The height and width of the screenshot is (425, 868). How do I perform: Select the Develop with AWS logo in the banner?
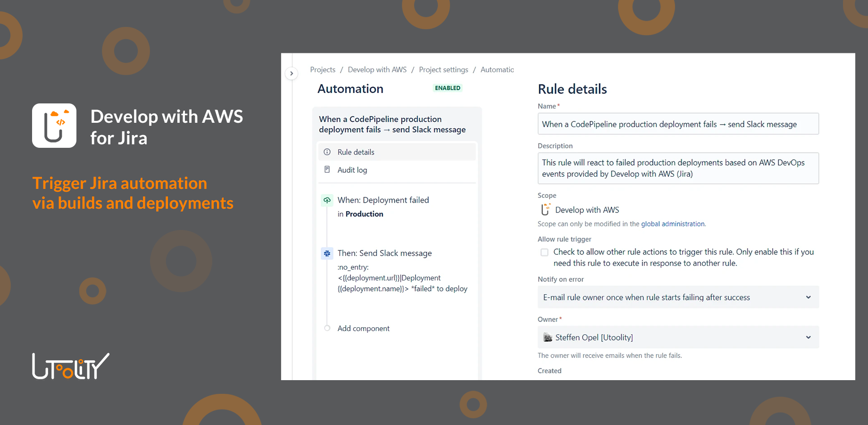[x=54, y=125]
